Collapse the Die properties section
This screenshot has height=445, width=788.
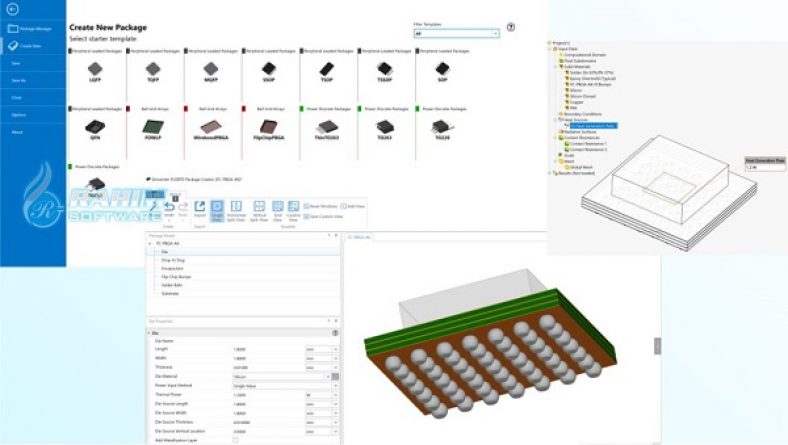click(x=149, y=333)
